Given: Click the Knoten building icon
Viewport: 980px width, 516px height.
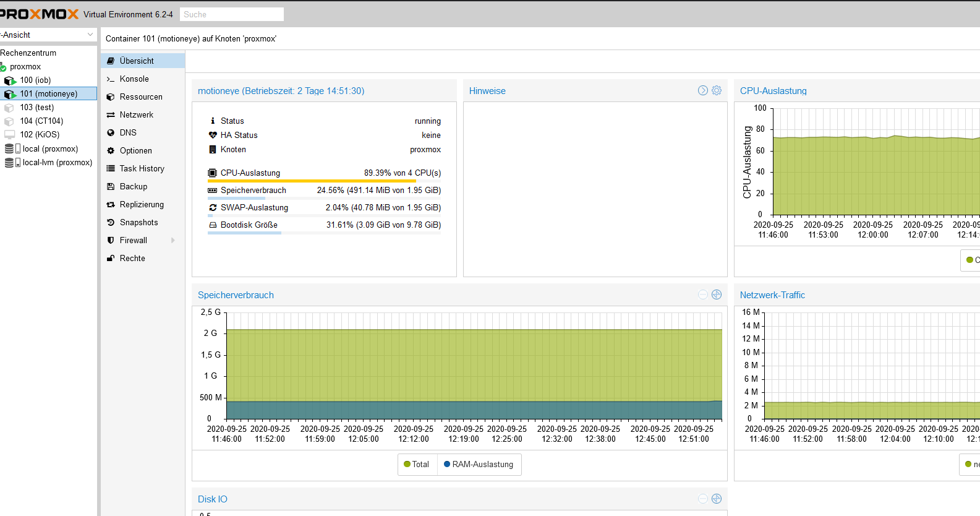Looking at the screenshot, I should pos(213,149).
